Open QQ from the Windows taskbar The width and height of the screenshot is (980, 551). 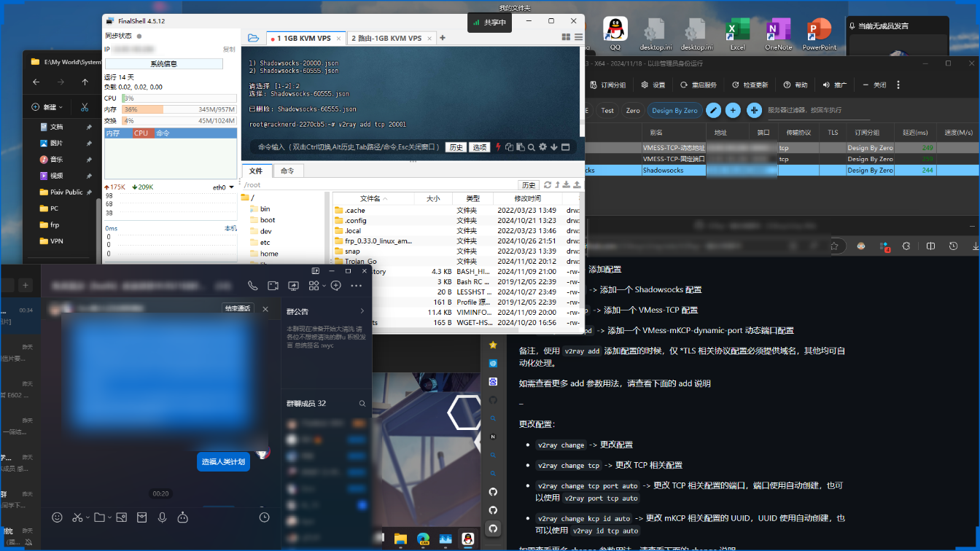click(467, 539)
